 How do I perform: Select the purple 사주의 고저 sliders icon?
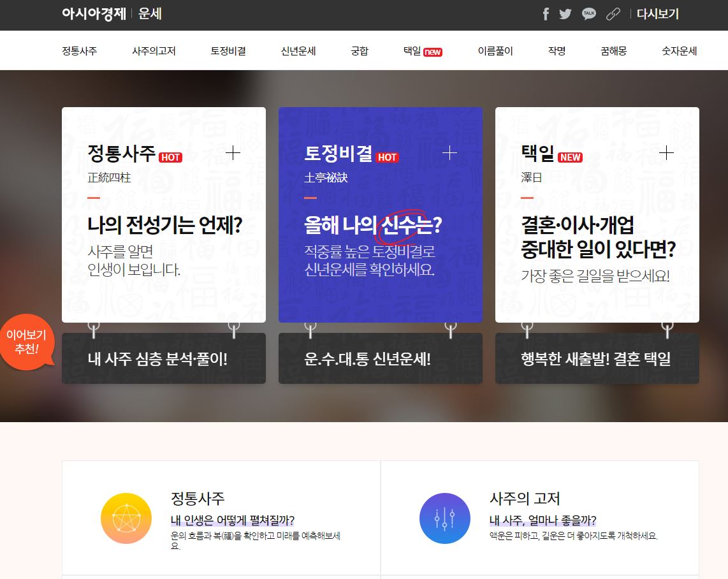pyautogui.click(x=444, y=518)
